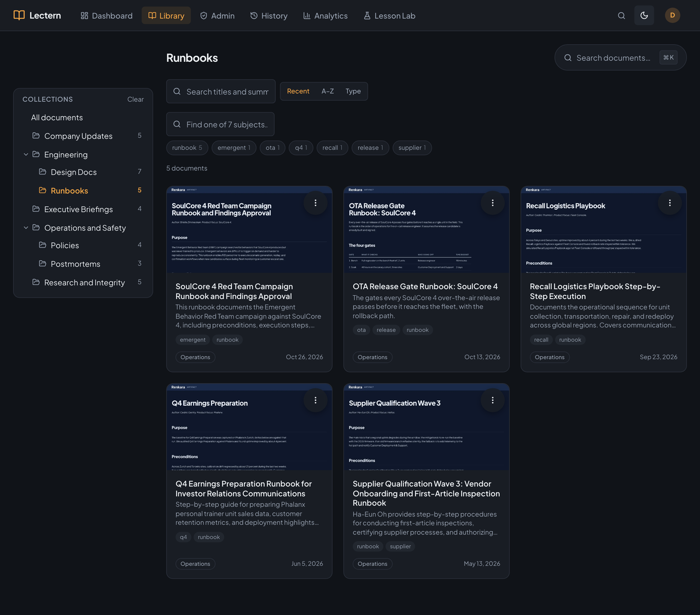Screen dimensions: 700x615
Task: Sort documents by Type
Action: click(x=353, y=91)
